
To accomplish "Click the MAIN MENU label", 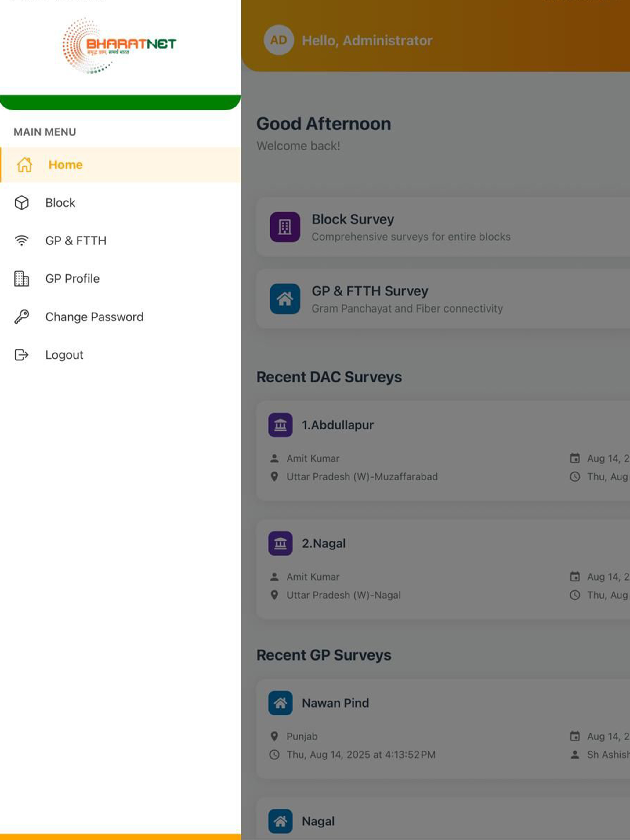I will tap(45, 132).
